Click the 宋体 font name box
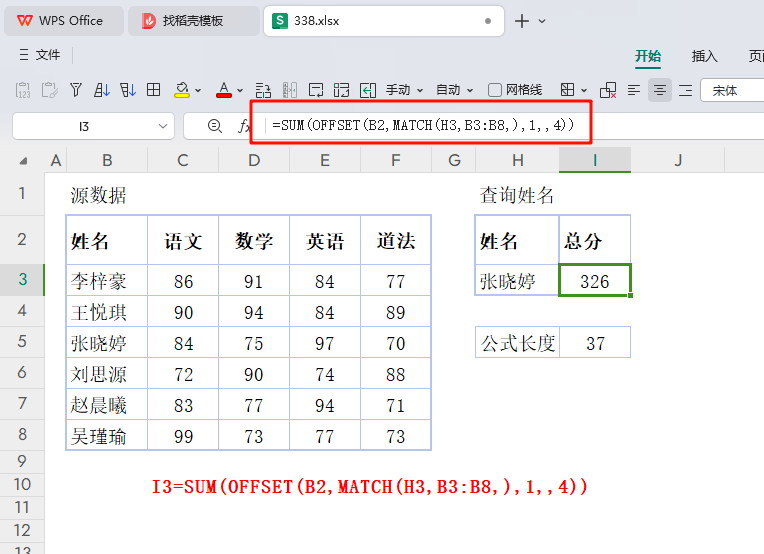This screenshot has height=554, width=764. tap(732, 91)
